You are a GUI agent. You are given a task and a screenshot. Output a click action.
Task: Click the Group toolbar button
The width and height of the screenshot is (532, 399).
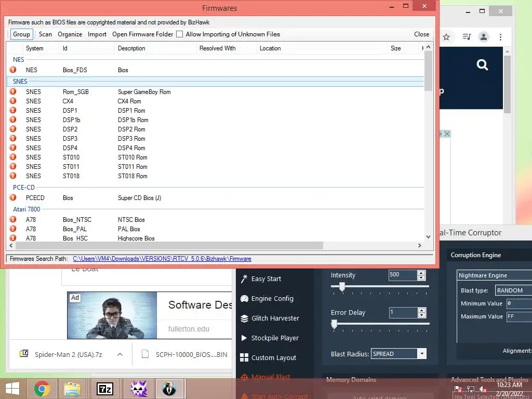tap(21, 34)
